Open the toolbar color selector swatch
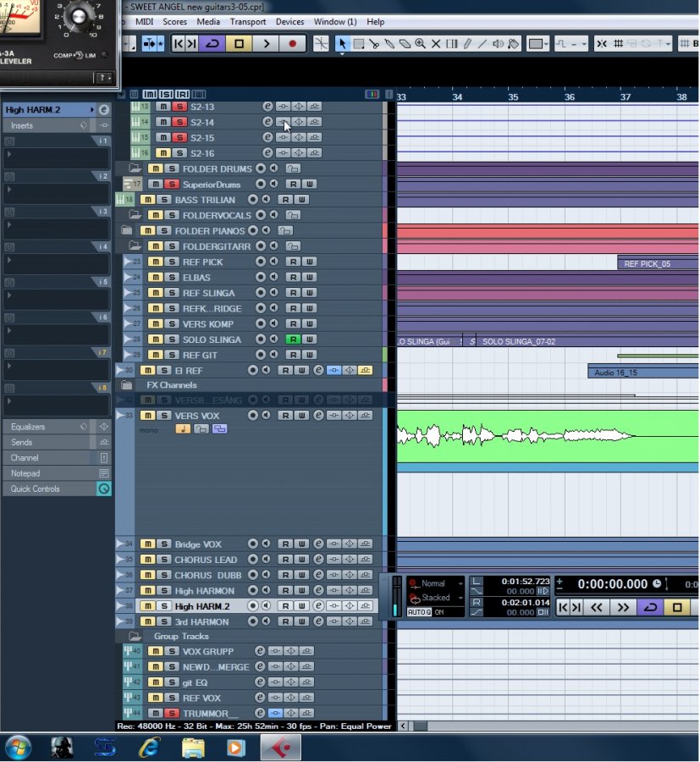 pos(537,44)
